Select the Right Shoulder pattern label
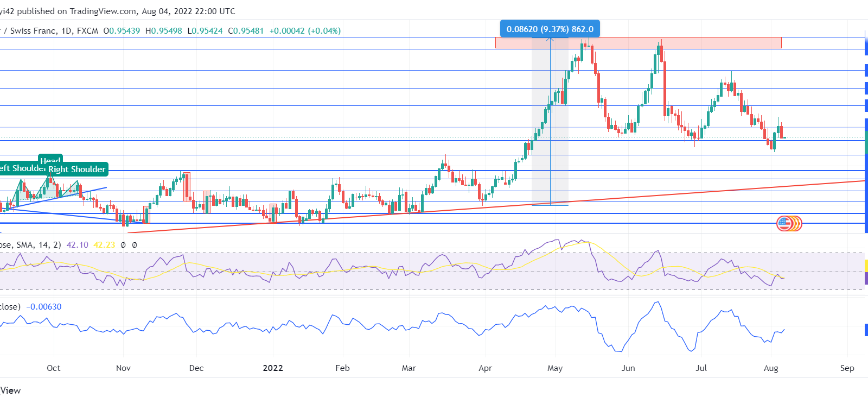 (77, 169)
